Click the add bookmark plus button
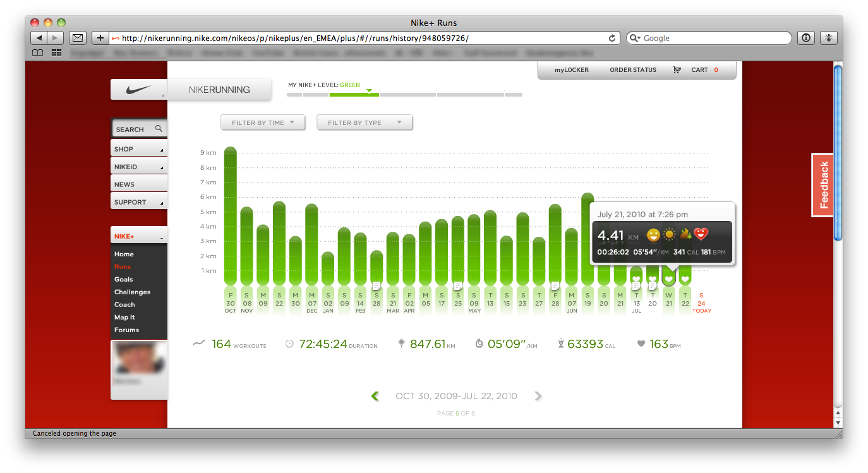Image resolution: width=868 pixels, height=473 pixels. (100, 38)
